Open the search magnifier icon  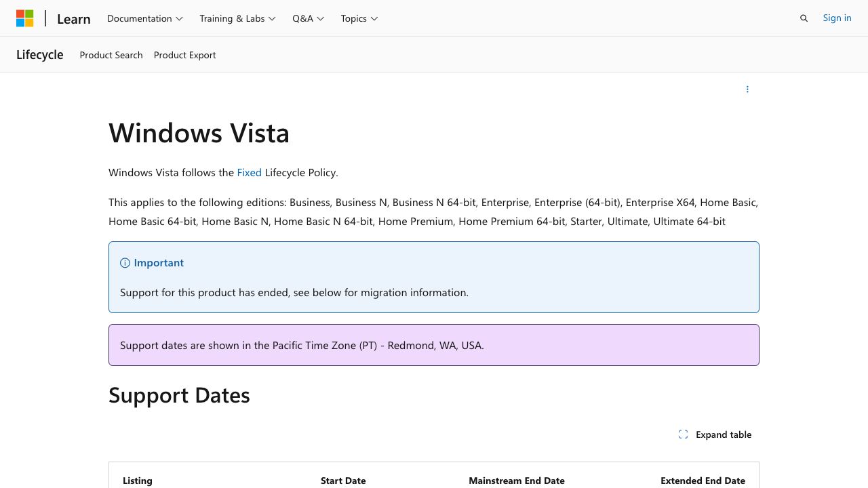tap(804, 18)
